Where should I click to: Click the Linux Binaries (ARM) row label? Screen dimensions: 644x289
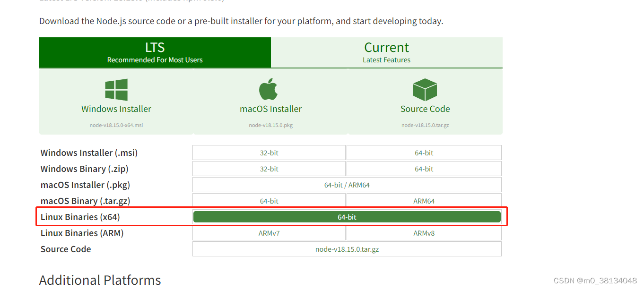coord(82,233)
